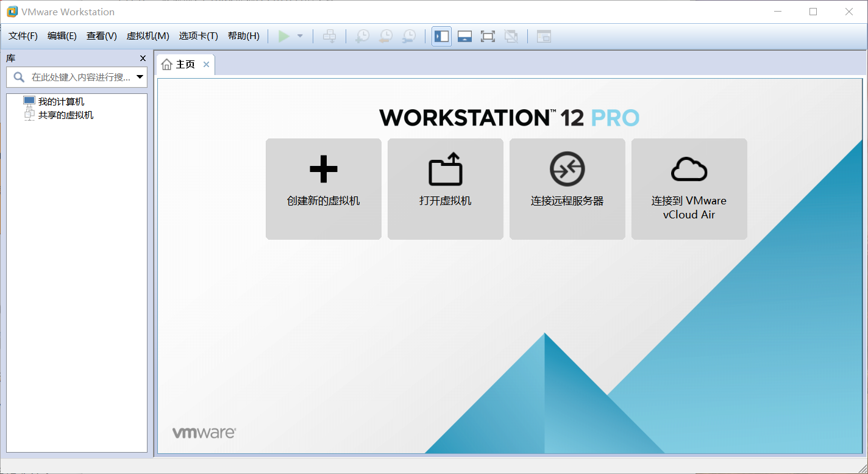Click the take snapshot clock icon
The image size is (868, 474).
(x=362, y=36)
